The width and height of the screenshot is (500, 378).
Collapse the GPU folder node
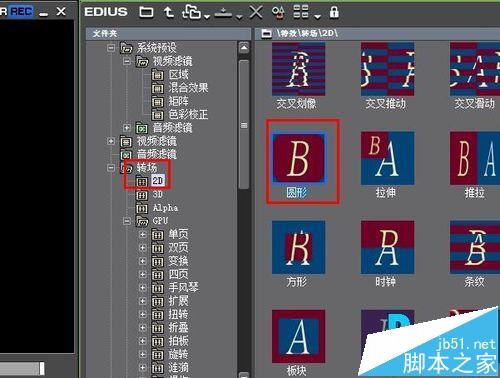127,221
